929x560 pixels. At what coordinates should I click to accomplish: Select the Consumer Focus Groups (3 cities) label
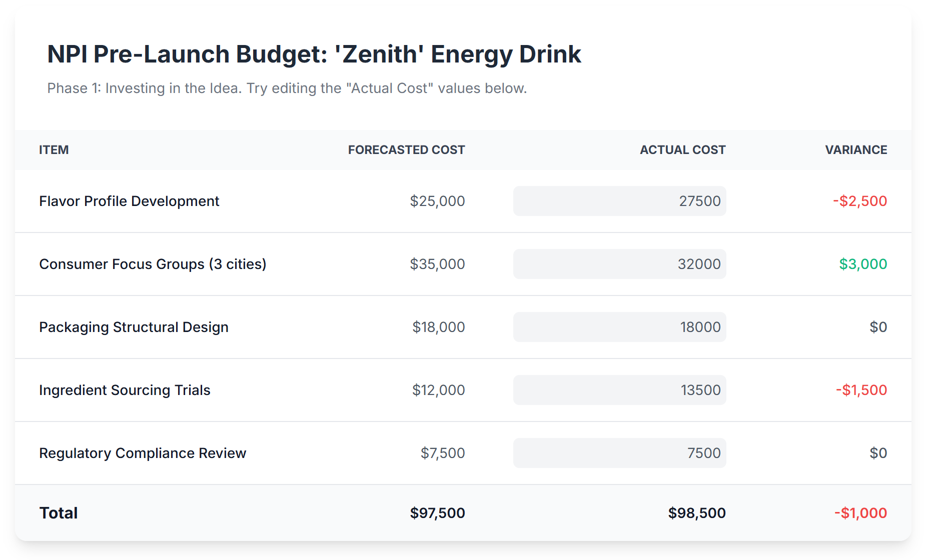(153, 264)
